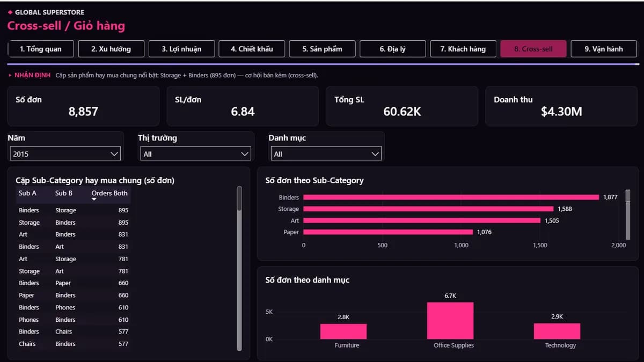This screenshot has width=644, height=362.
Task: Select row Storage Art 781
Action: click(x=74, y=271)
